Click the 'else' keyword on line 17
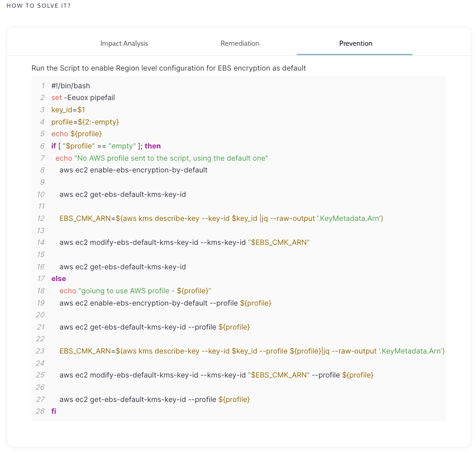The width and height of the screenshot is (476, 454). click(58, 278)
